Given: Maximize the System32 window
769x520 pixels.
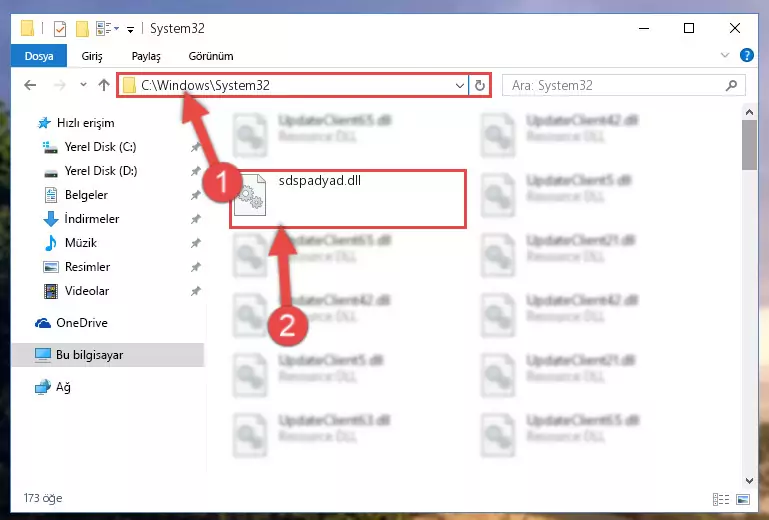Looking at the screenshot, I should pyautogui.click(x=689, y=28).
